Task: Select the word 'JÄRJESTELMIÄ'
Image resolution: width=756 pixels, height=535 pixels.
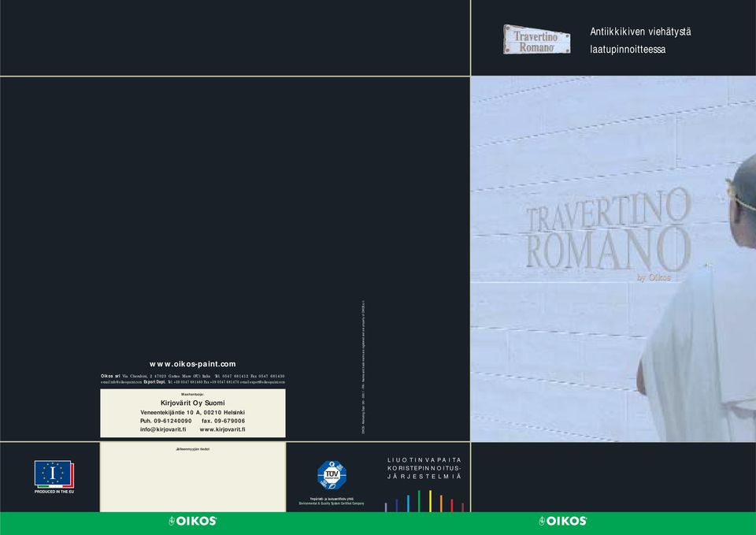Action: tap(424, 477)
